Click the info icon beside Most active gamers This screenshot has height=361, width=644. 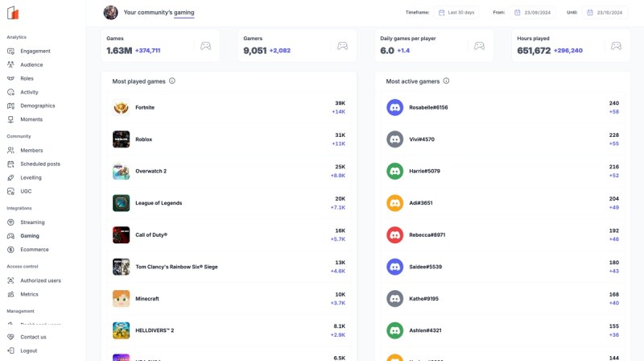446,81
